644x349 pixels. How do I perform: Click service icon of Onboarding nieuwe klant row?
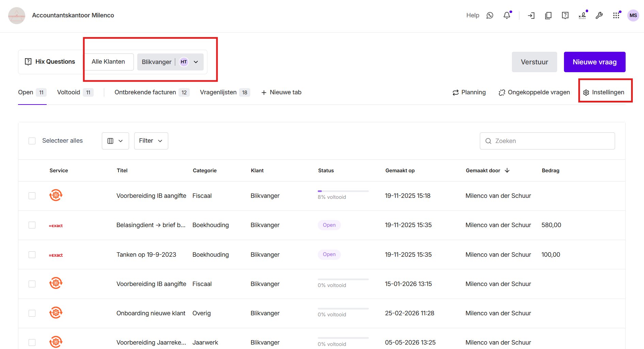tap(56, 313)
